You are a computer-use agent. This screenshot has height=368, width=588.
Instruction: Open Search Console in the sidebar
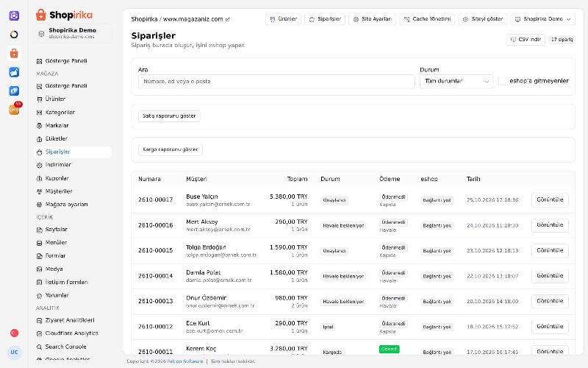pyautogui.click(x=72, y=347)
